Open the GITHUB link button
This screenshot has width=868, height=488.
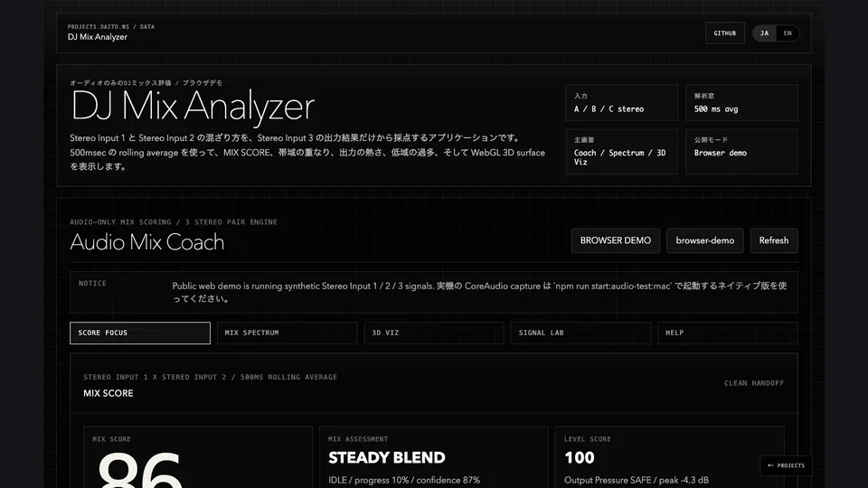click(724, 33)
